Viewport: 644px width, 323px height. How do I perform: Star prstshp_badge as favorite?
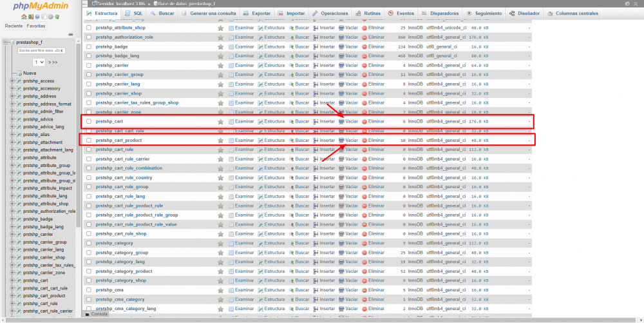point(220,47)
